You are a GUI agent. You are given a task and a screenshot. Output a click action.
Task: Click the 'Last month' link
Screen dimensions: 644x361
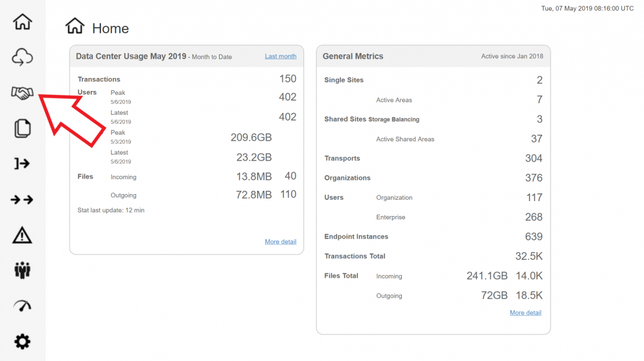pos(280,57)
